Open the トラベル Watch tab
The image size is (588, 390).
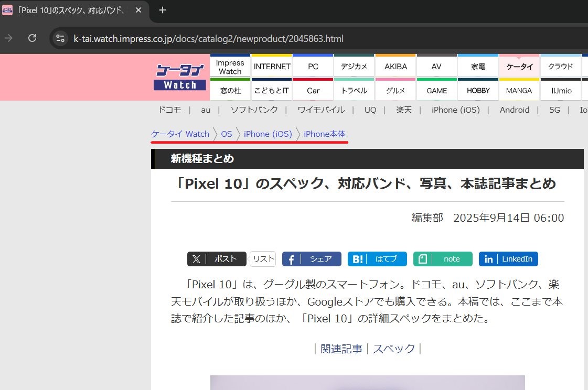point(354,90)
